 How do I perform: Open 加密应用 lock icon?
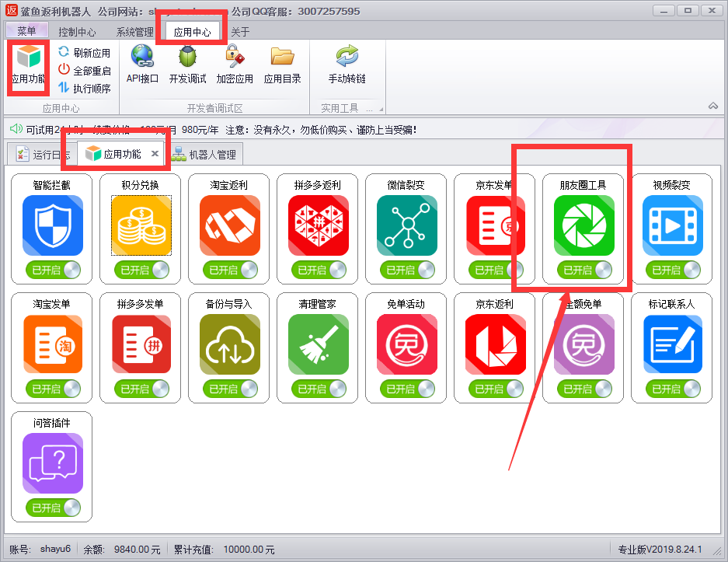click(x=235, y=56)
